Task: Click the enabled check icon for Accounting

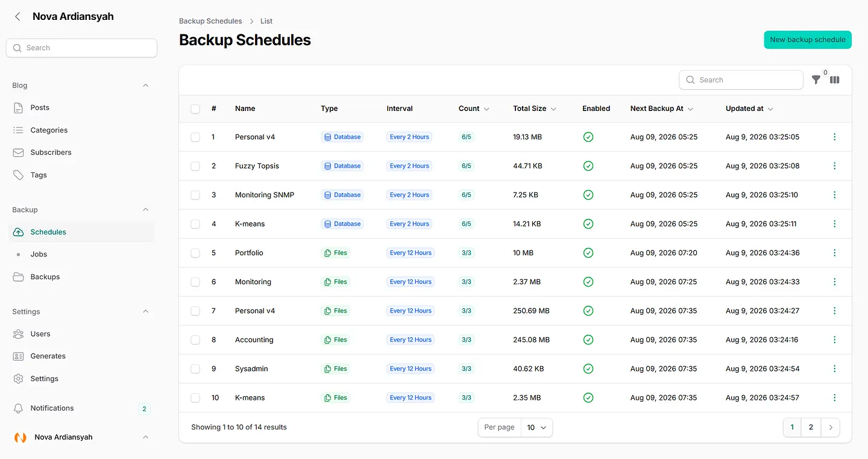Action: 588,340
